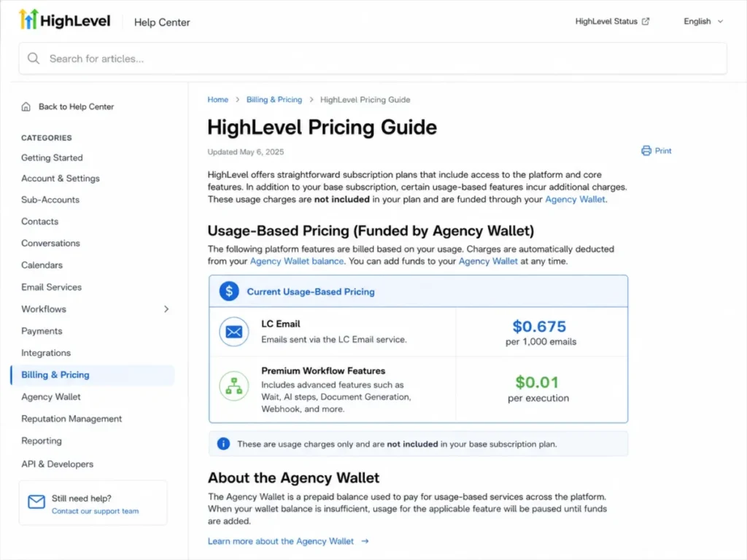Click the $0.01 price value
The image size is (747, 560).
coord(537,382)
